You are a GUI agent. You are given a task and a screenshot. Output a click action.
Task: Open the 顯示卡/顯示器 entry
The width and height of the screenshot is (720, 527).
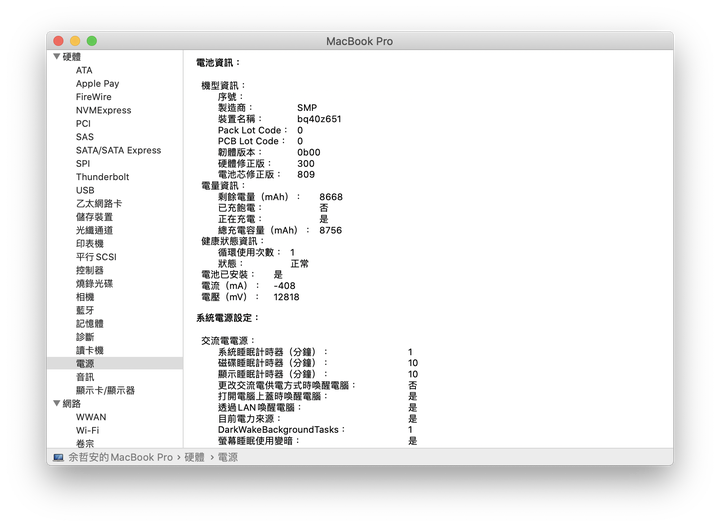[x=105, y=390]
